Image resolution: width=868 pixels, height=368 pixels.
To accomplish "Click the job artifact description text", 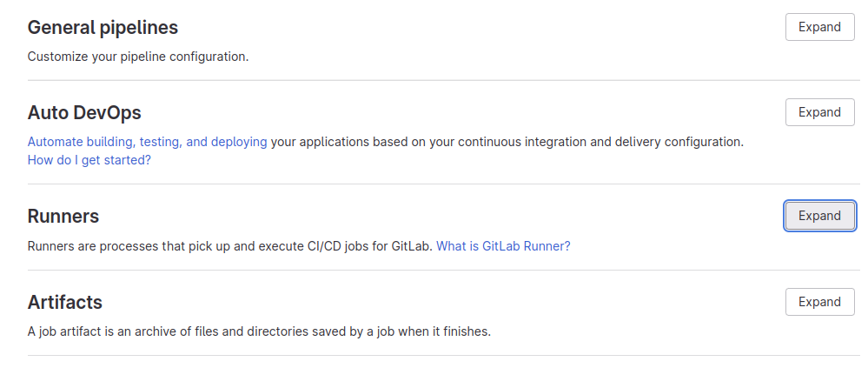I will point(259,332).
